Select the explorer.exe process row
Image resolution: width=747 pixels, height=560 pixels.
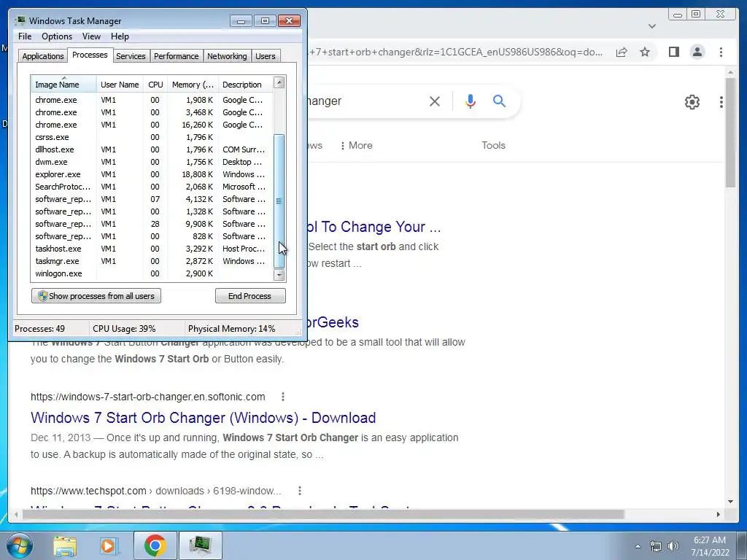click(152, 174)
